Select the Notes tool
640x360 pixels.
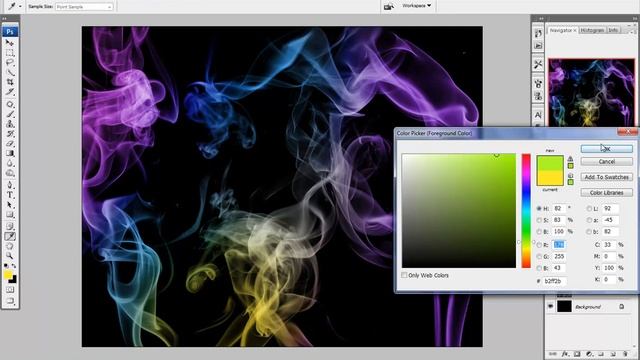(10, 227)
